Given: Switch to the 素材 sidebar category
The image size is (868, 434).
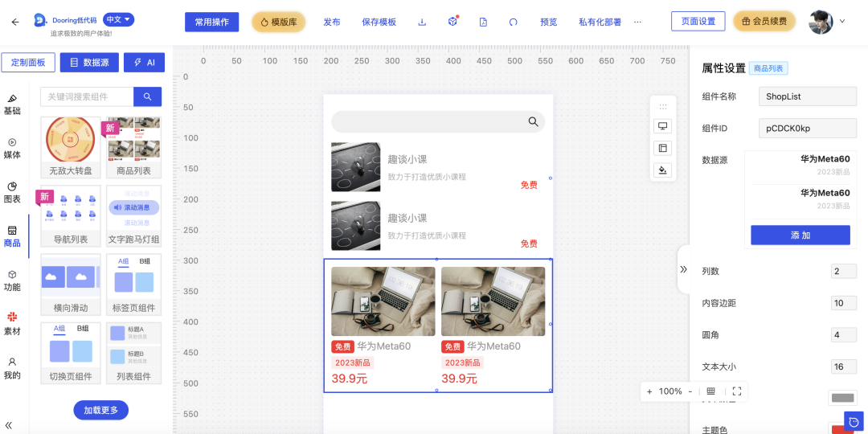Looking at the screenshot, I should tap(12, 325).
